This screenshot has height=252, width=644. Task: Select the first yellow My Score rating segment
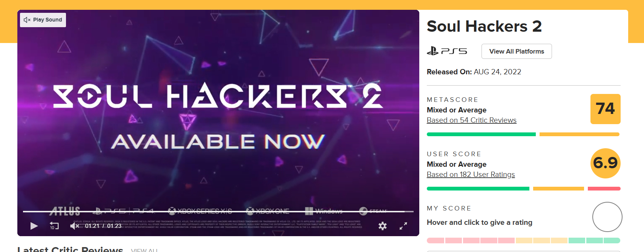524,241
